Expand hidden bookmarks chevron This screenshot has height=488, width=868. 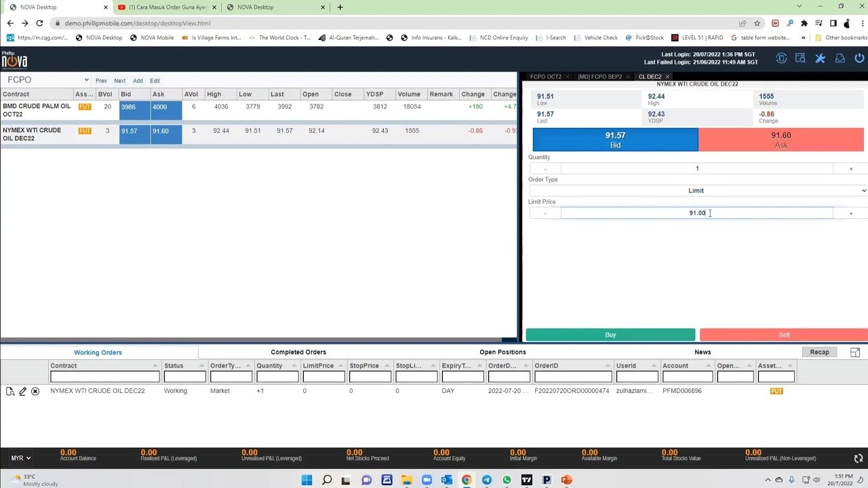[x=804, y=38]
